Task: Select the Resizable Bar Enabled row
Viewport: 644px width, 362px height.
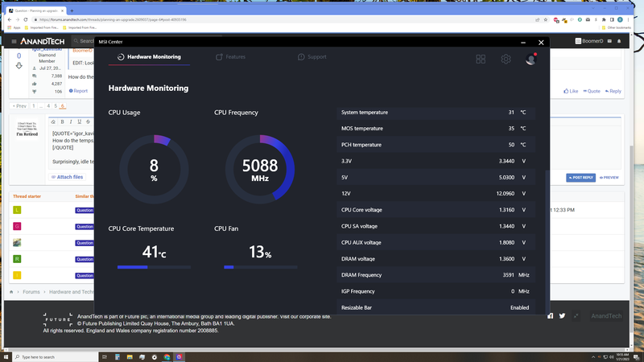Action: (436, 307)
